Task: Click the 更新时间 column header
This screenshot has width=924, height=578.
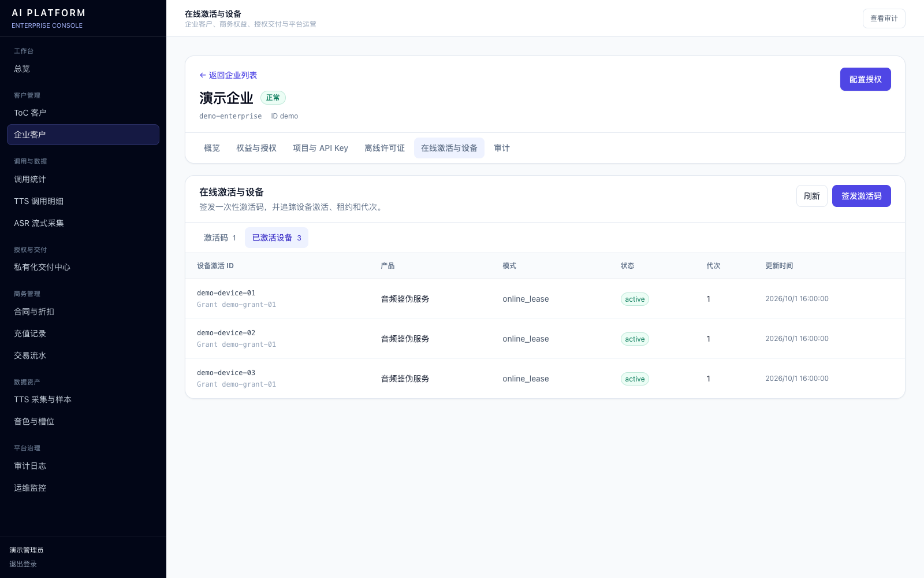Action: point(779,266)
